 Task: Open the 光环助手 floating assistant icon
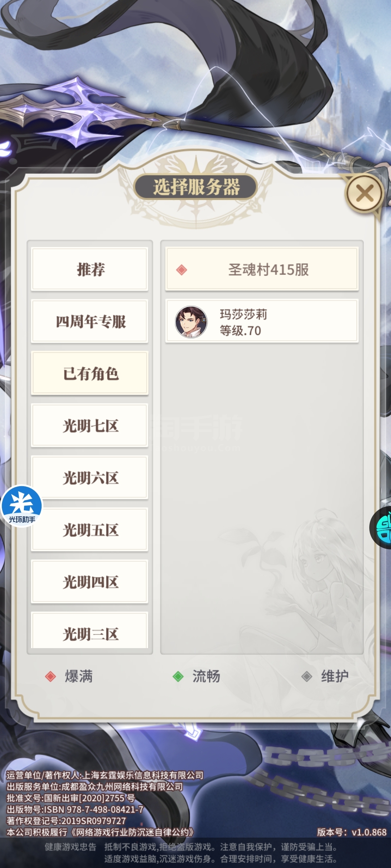click(x=22, y=506)
